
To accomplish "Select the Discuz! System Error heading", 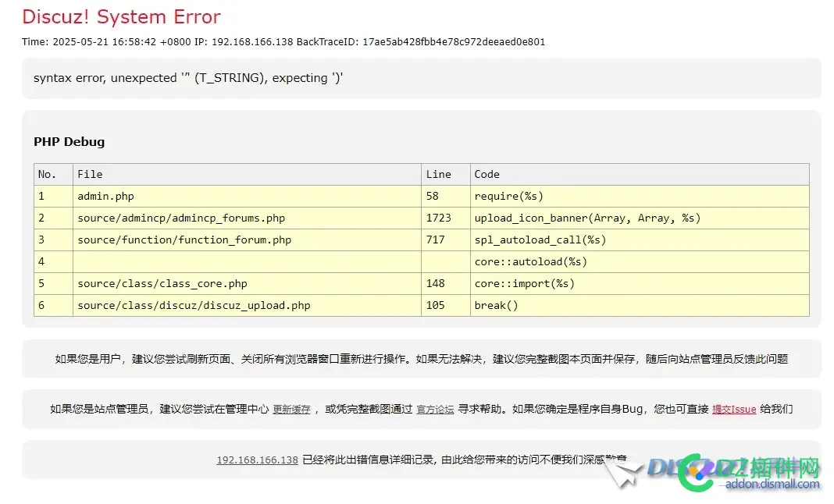I will pos(121,17).
